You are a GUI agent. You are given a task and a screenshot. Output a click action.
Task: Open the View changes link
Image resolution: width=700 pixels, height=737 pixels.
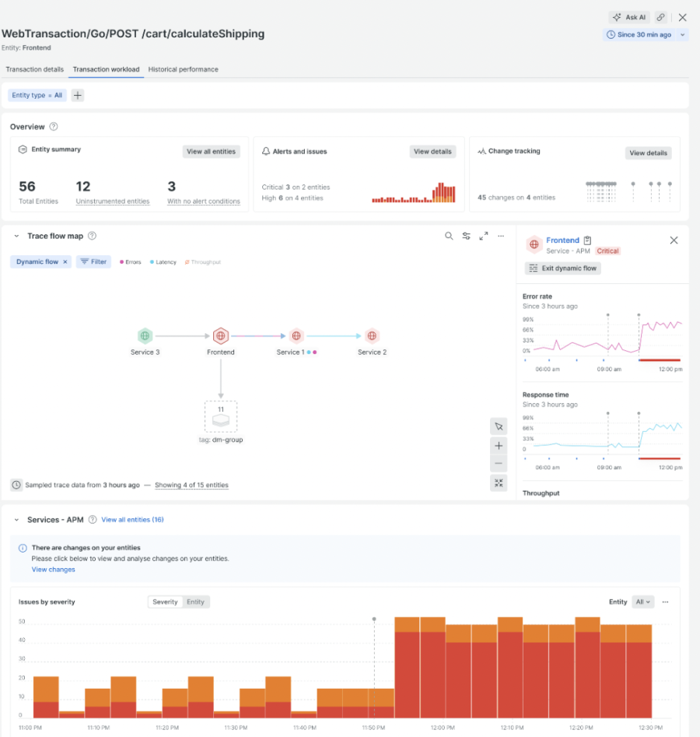tap(54, 570)
